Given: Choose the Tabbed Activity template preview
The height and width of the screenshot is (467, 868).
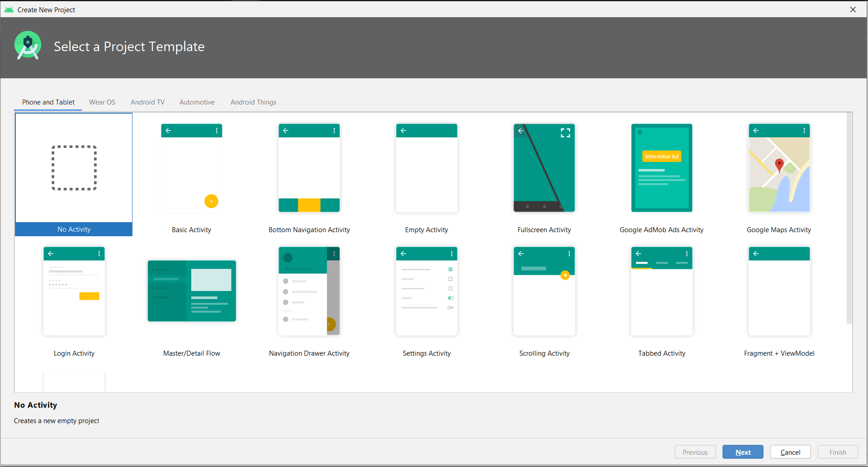Looking at the screenshot, I should [x=662, y=291].
